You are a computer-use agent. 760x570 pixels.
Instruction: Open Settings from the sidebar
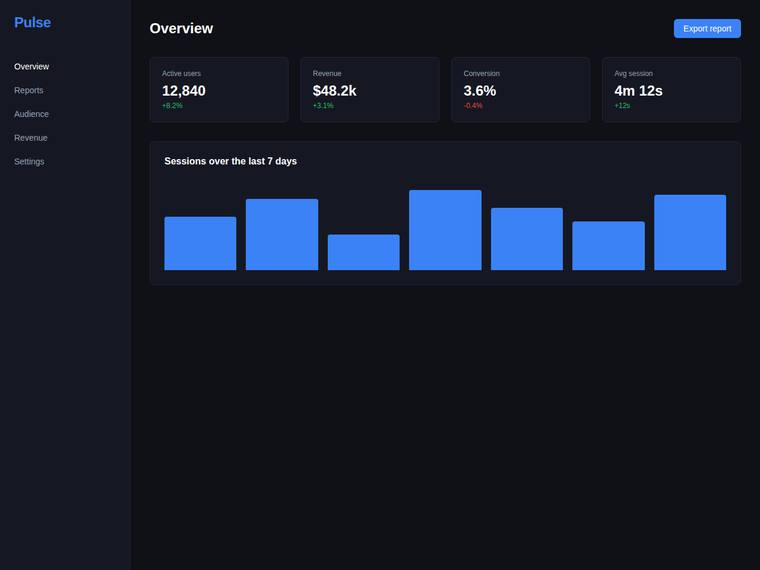(x=29, y=161)
